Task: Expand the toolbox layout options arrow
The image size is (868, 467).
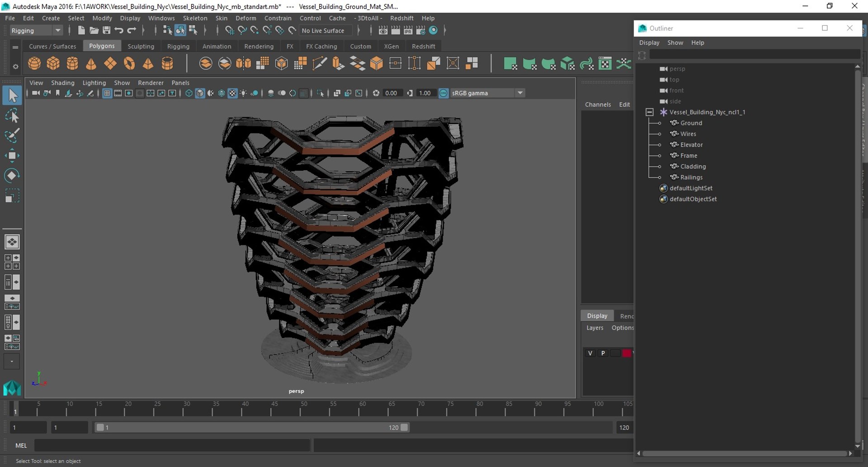Action: tap(12, 362)
